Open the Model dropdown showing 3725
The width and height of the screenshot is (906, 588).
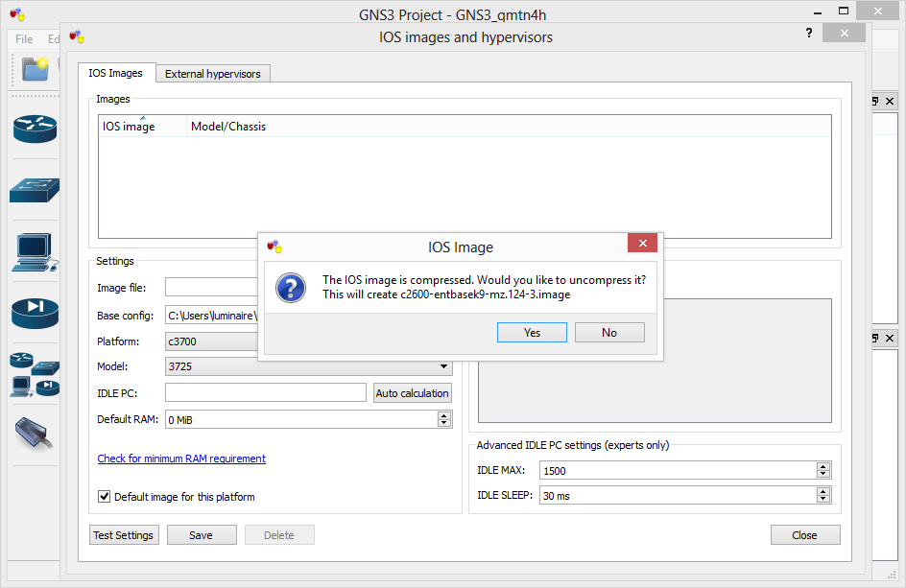click(308, 366)
